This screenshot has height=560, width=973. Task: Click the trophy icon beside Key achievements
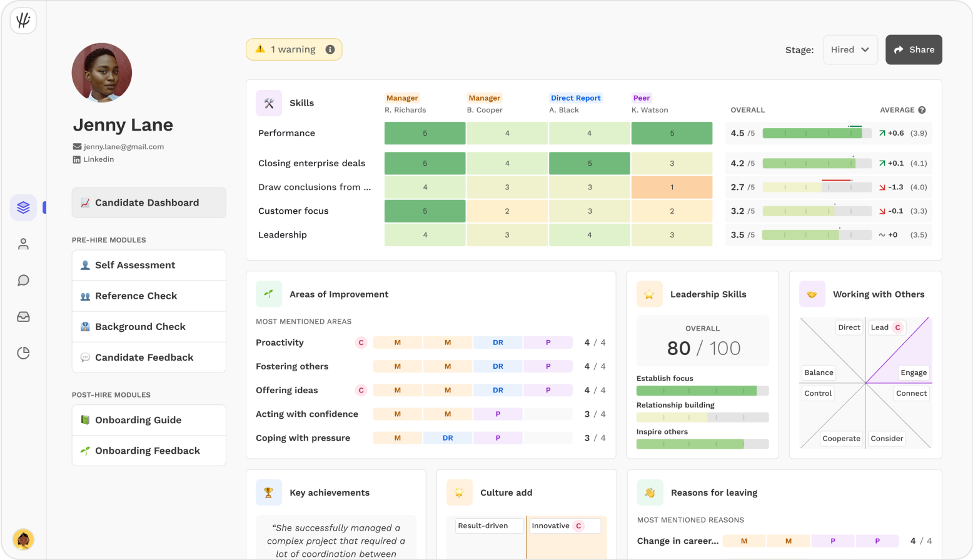coord(269,492)
